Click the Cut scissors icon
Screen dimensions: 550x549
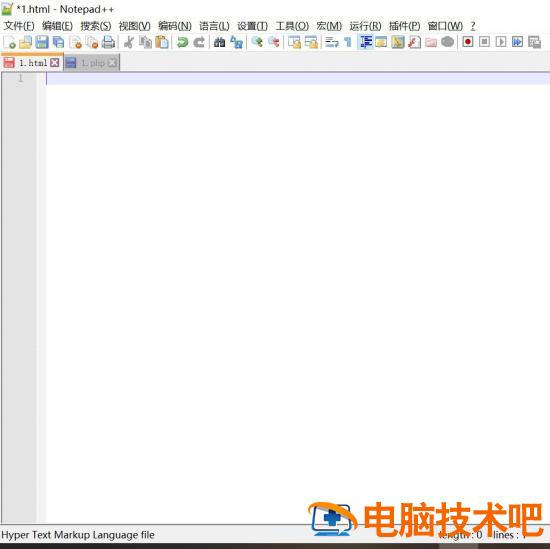(x=129, y=42)
